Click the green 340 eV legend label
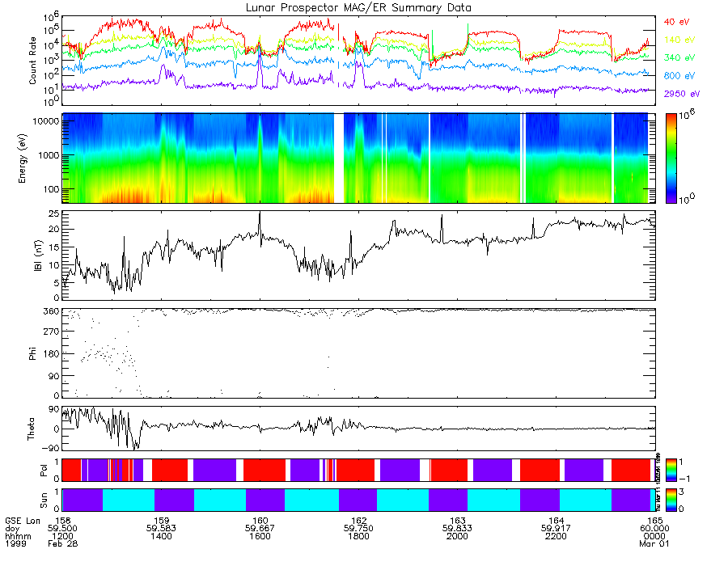This screenshot has width=728, height=566. click(x=679, y=57)
